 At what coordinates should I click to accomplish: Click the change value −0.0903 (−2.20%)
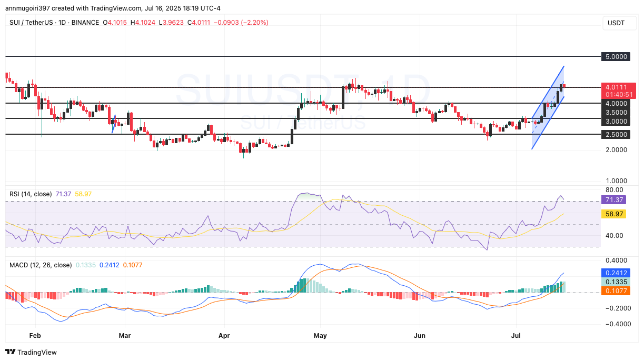point(242,23)
